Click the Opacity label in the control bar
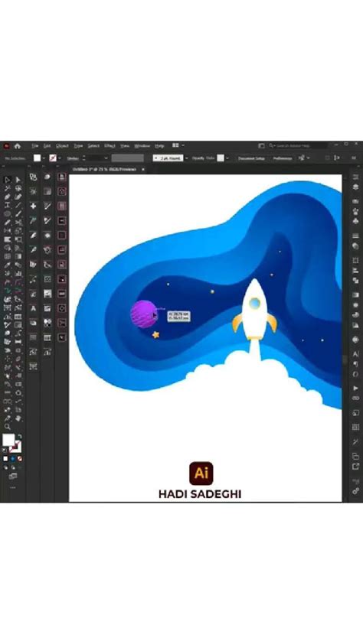 click(198, 158)
